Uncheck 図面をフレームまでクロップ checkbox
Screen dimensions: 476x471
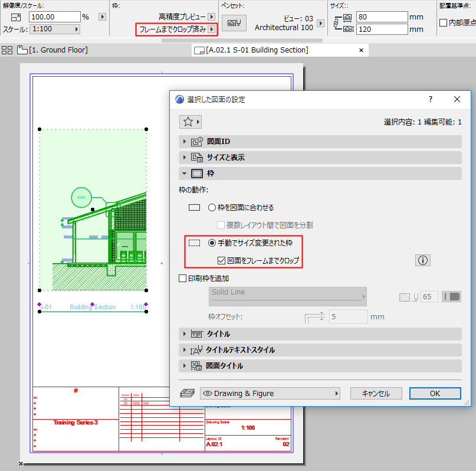(x=221, y=260)
